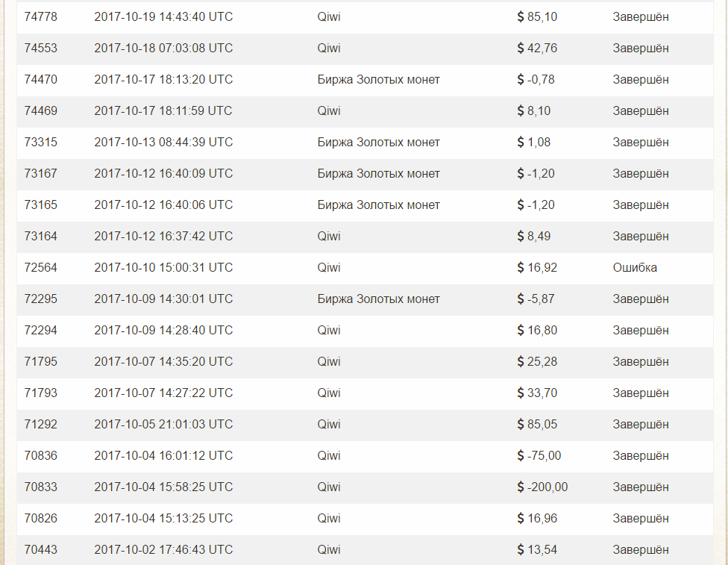Screen dimensions: 728x565
Task: Click Биржа Золотых монет in row 72295
Action: 378,299
